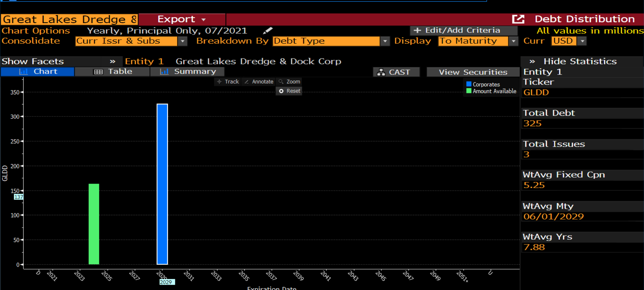Viewport: 644px width, 290px height.
Task: Expand facets with the double chevron
Action: [112, 61]
